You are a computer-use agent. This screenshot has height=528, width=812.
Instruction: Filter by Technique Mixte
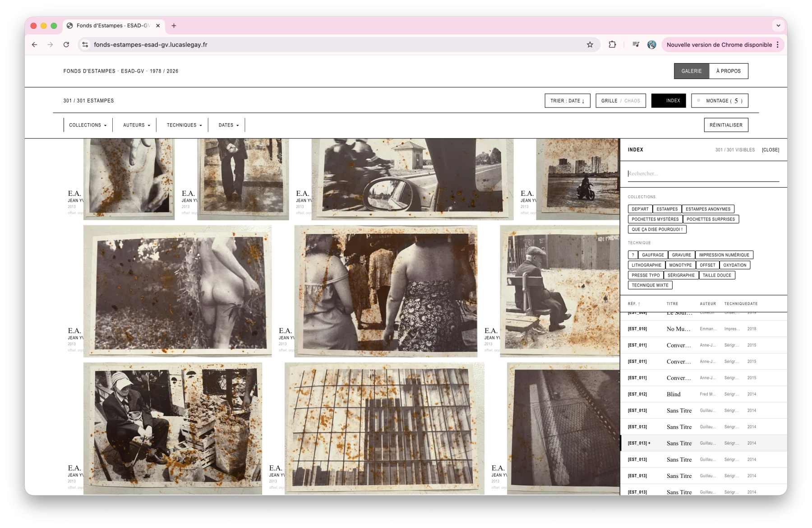coord(650,285)
